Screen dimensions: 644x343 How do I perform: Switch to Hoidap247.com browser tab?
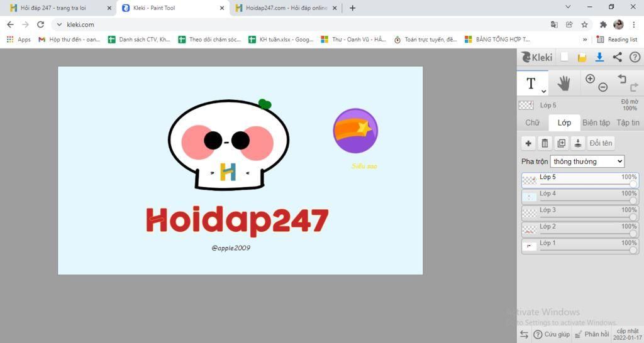click(287, 8)
